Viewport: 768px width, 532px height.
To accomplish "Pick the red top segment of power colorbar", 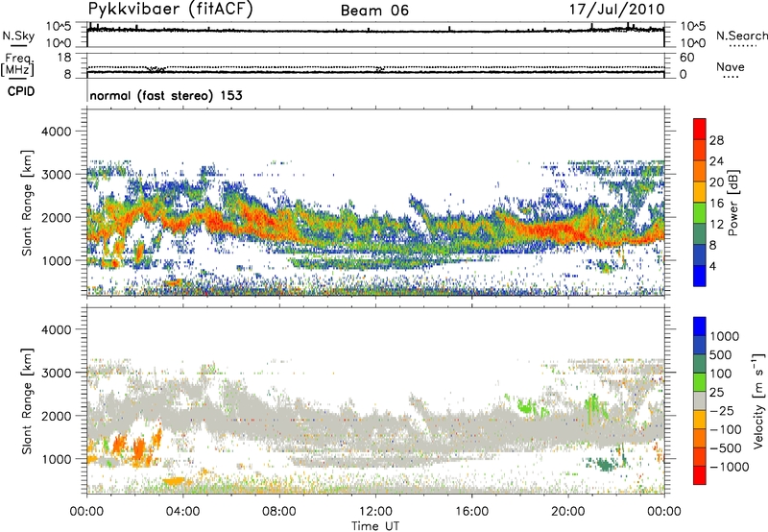I will (x=700, y=129).
